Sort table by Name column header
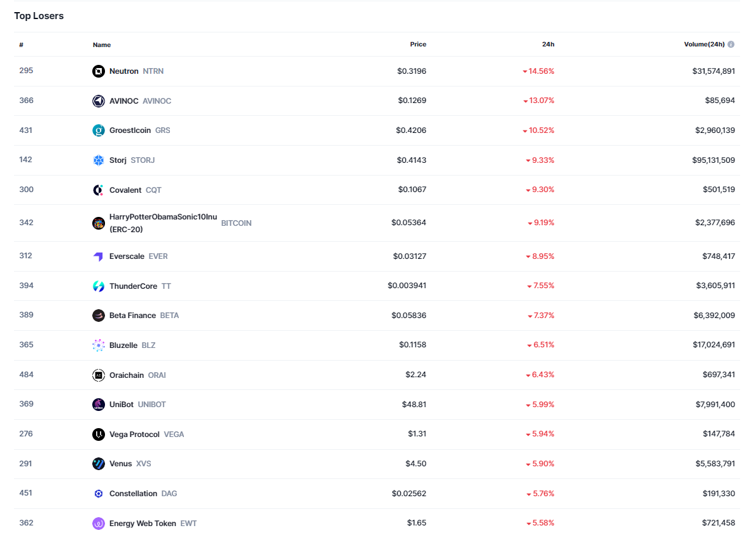Viewport: 756px width, 535px height. (x=102, y=45)
